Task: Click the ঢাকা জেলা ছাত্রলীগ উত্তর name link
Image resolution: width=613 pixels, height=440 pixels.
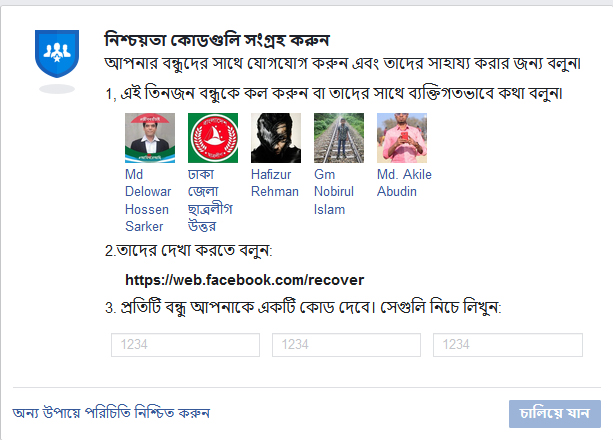Action: point(210,200)
